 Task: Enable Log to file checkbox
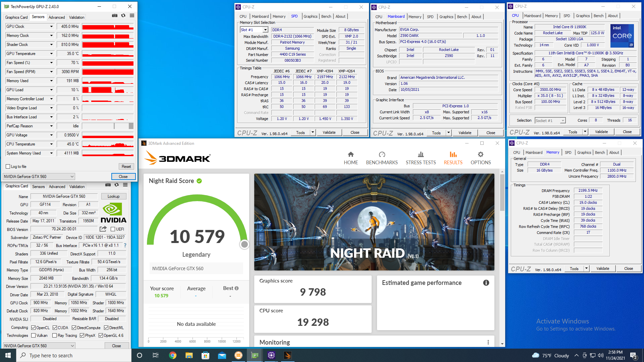pyautogui.click(x=8, y=167)
